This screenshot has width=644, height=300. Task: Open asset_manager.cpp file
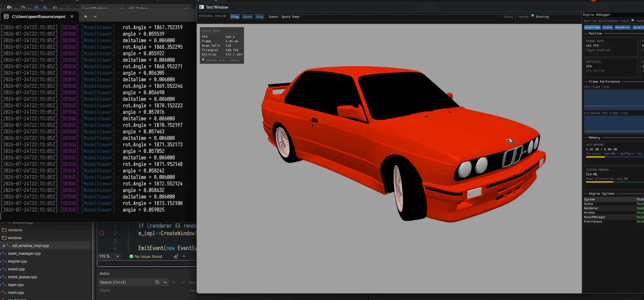pyautogui.click(x=24, y=253)
